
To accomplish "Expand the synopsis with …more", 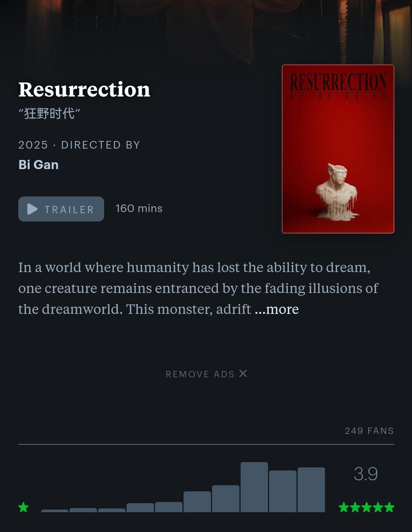I will tap(277, 309).
